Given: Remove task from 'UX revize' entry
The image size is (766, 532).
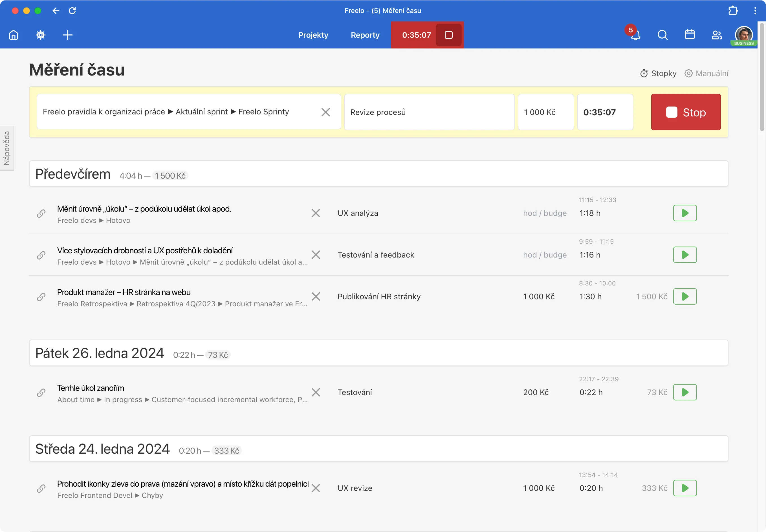Looking at the screenshot, I should (x=316, y=488).
